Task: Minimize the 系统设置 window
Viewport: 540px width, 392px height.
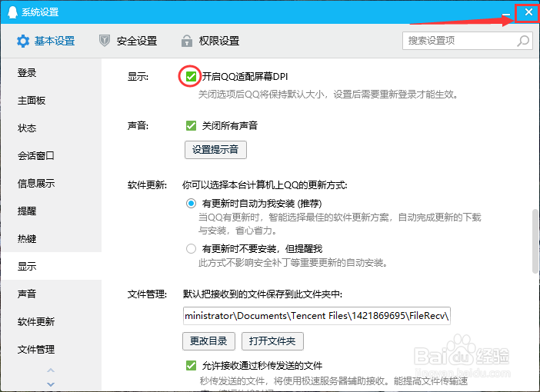Action: 506,13
